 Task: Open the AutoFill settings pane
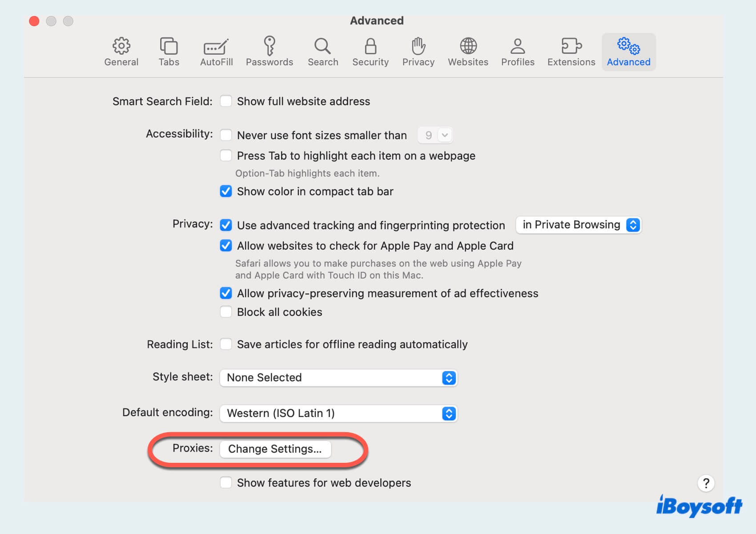coord(216,51)
